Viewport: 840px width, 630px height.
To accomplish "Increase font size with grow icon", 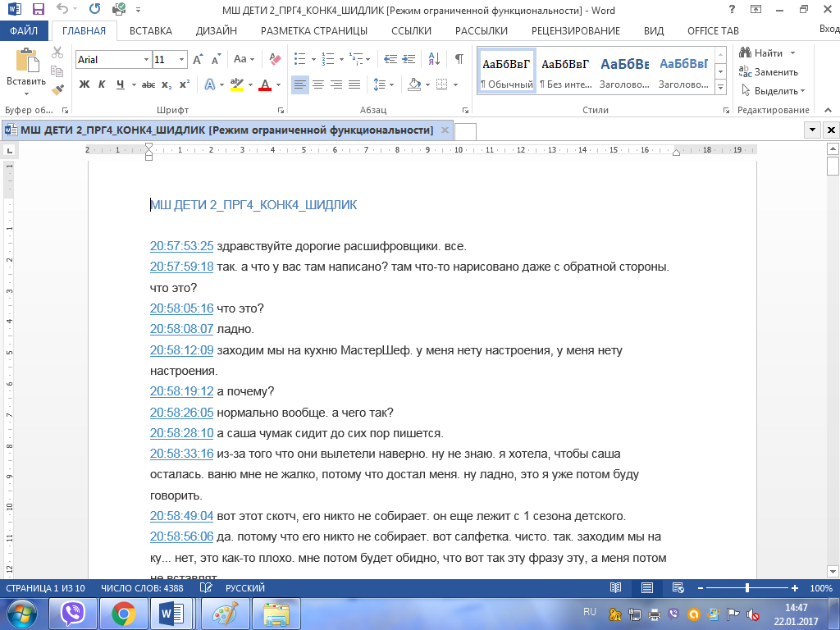I will (198, 59).
